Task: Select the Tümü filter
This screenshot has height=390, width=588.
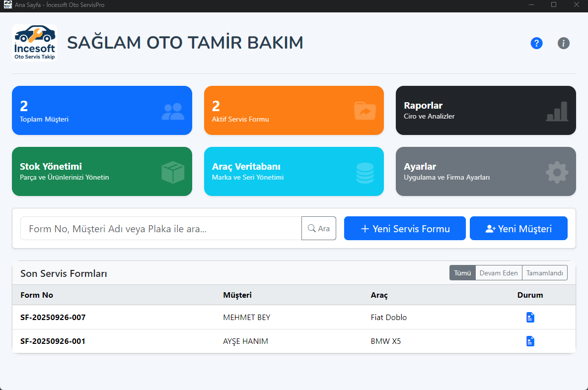Action: click(462, 272)
